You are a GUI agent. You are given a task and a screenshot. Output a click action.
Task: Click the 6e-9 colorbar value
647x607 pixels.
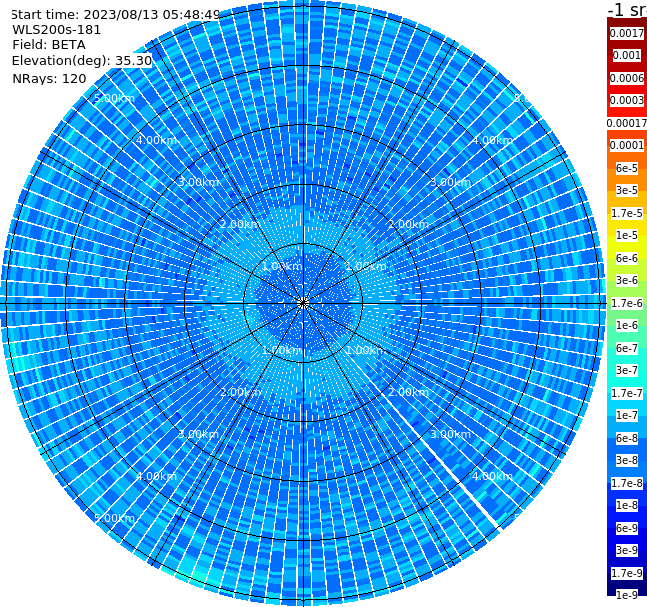pos(627,528)
